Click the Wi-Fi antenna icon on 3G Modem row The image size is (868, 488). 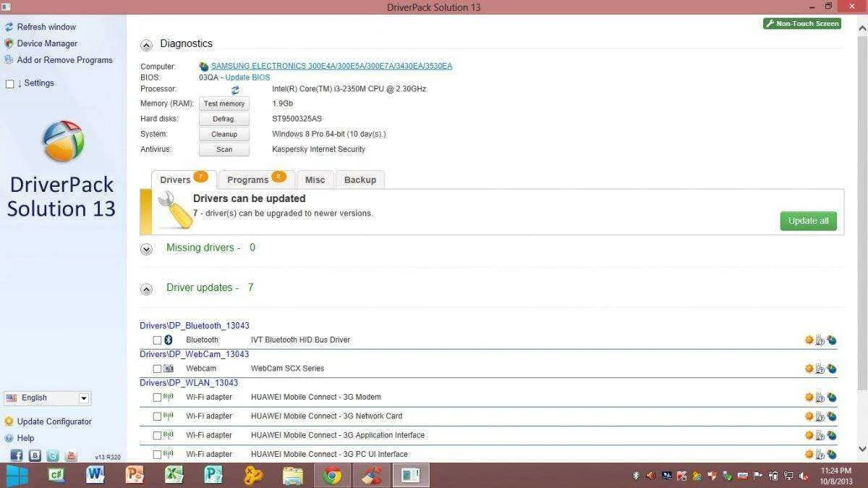click(x=169, y=397)
